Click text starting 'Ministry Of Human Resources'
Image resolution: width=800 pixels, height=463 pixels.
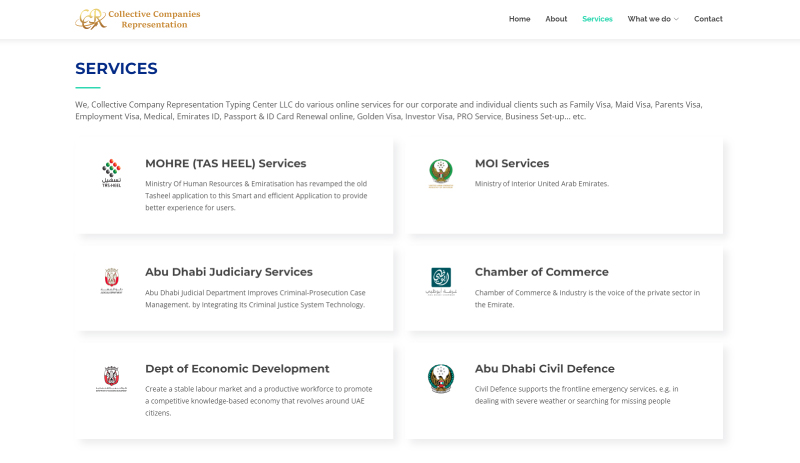pyautogui.click(x=256, y=196)
